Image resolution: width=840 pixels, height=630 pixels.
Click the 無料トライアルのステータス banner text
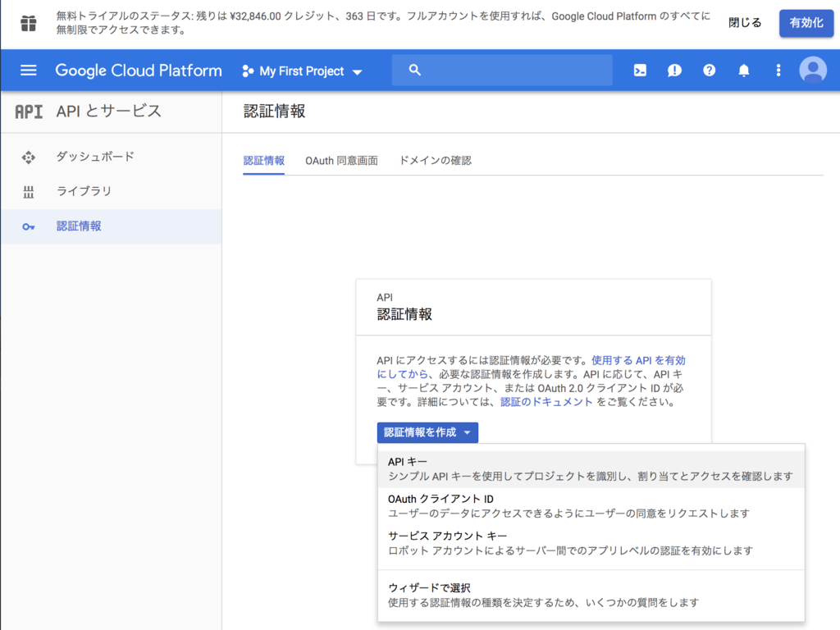(384, 23)
